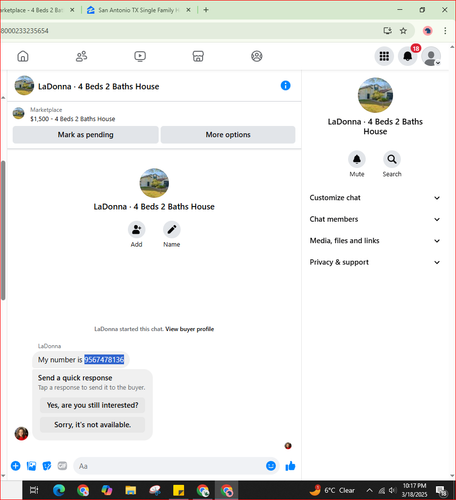The image size is (456, 500).
Task: Open more actions plus icon in composer
Action: [x=15, y=466]
